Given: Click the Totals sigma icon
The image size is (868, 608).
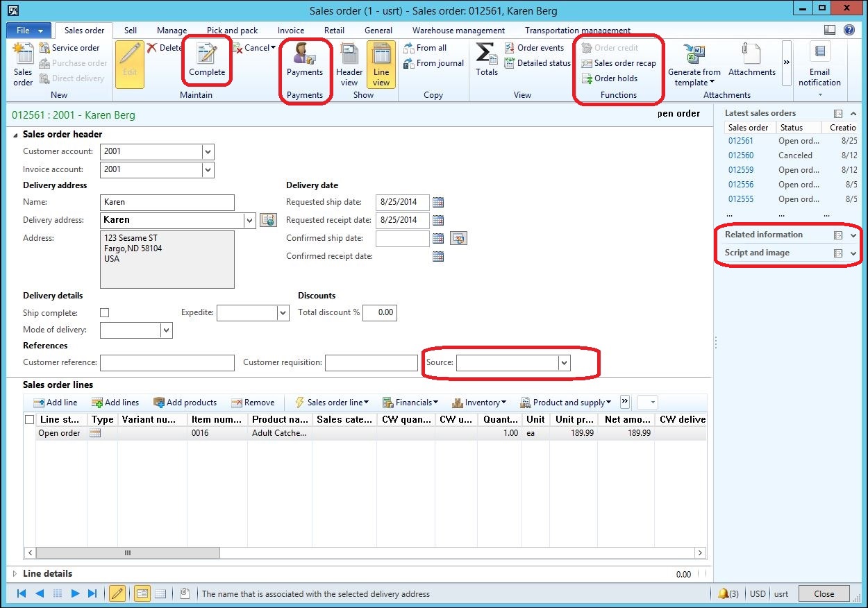Looking at the screenshot, I should 486,55.
